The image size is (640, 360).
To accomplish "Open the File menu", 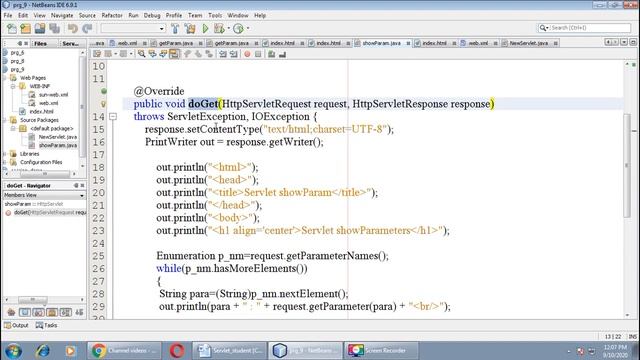I will click(x=8, y=16).
